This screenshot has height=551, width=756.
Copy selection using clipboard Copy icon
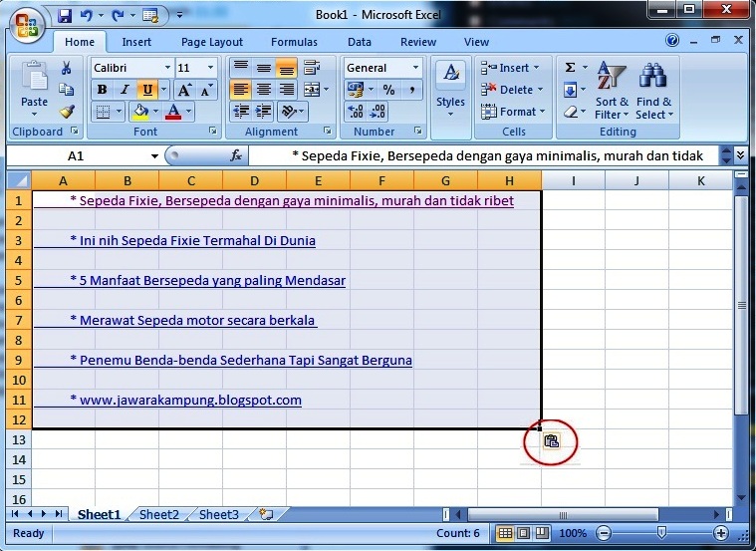click(66, 90)
